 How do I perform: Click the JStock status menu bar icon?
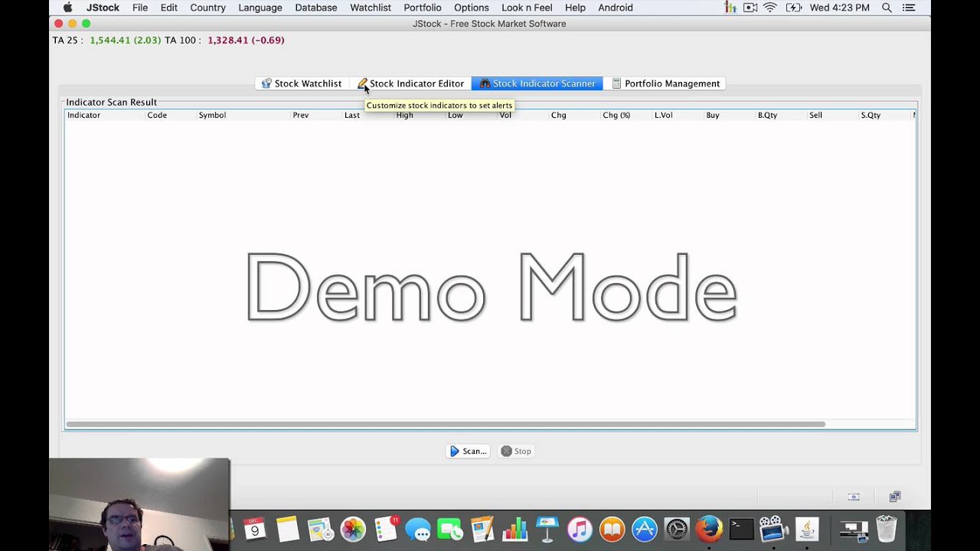point(730,8)
